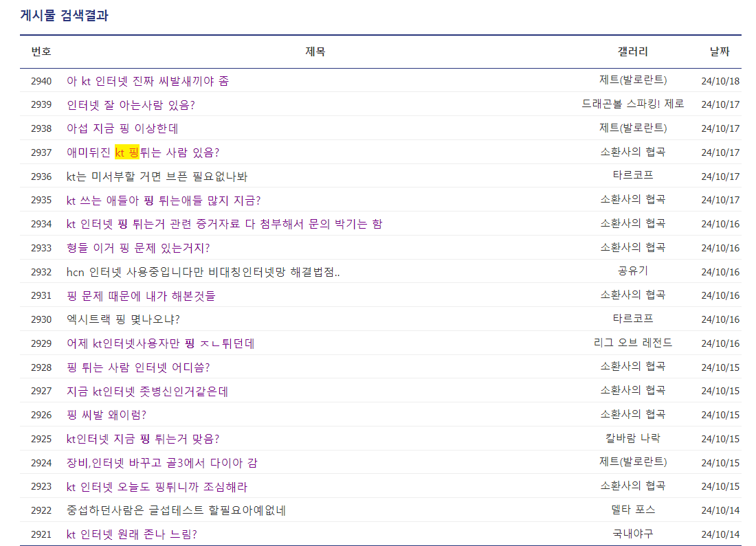756x546 pixels.
Task: Open 소환사의 협곡 gallery in row 2935
Action: click(x=632, y=199)
